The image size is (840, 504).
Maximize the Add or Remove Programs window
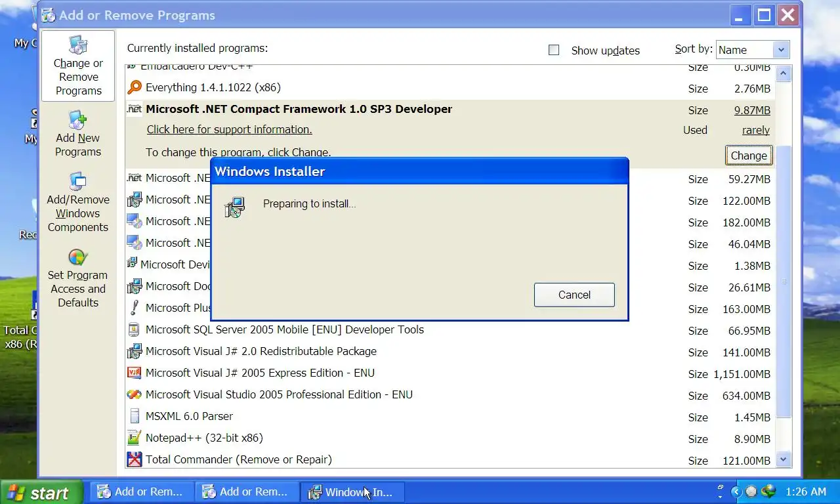(x=764, y=15)
